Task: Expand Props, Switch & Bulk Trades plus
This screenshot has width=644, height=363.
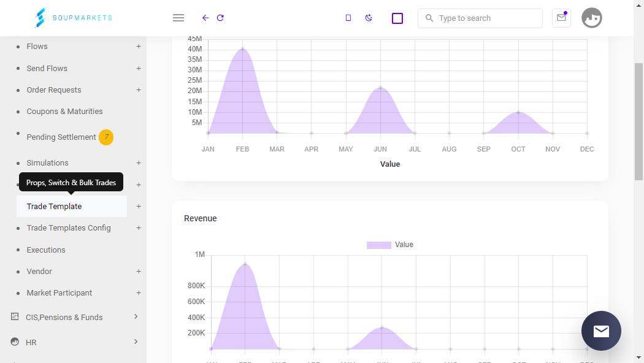Action: click(x=139, y=185)
